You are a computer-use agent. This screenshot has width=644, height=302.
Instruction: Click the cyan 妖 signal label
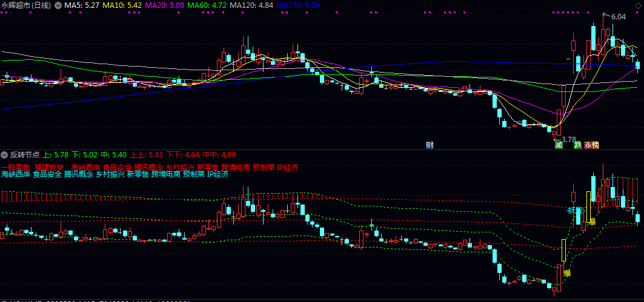pyautogui.click(x=571, y=211)
